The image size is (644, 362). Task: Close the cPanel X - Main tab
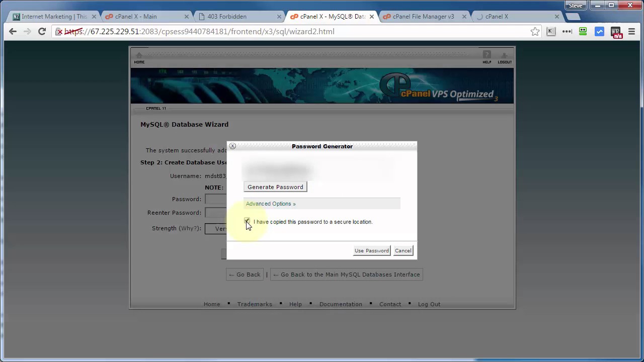(x=187, y=17)
